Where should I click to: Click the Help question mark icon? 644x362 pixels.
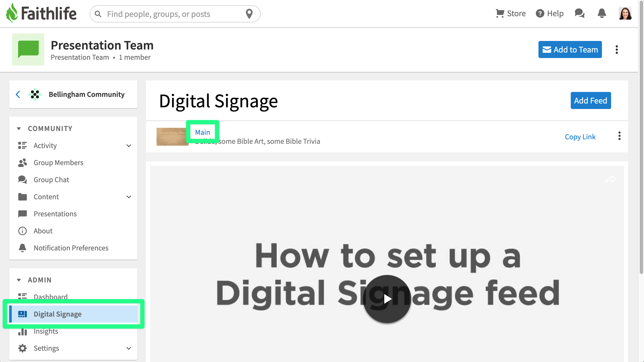(540, 13)
